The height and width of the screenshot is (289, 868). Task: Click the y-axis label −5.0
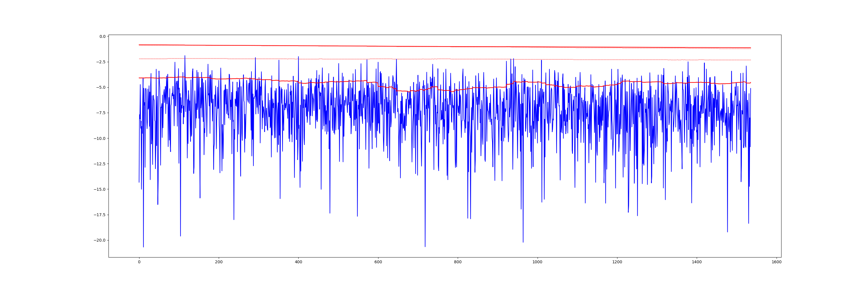100,88
